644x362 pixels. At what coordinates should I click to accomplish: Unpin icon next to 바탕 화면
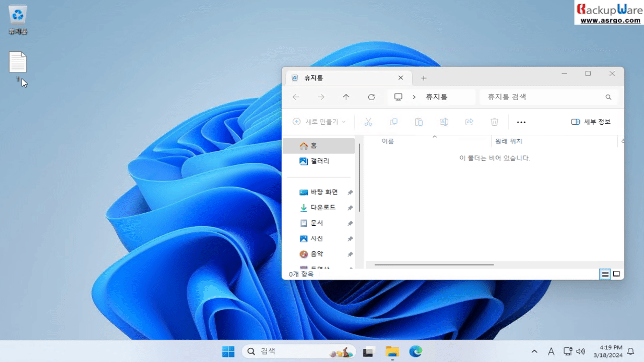pos(350,193)
